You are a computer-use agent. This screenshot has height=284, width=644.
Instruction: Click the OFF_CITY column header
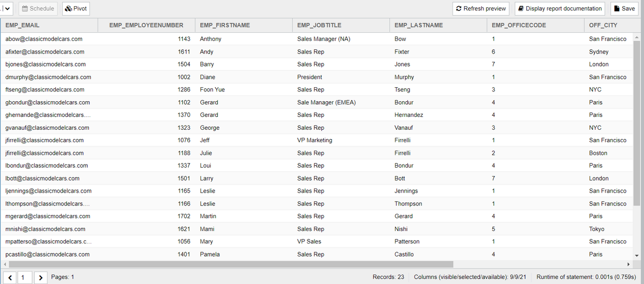[x=603, y=25]
